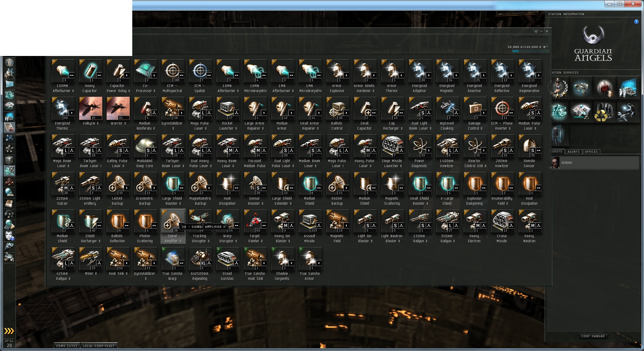Select the Target Painter II module
Screen dimensions: 644x351
(x=255, y=226)
